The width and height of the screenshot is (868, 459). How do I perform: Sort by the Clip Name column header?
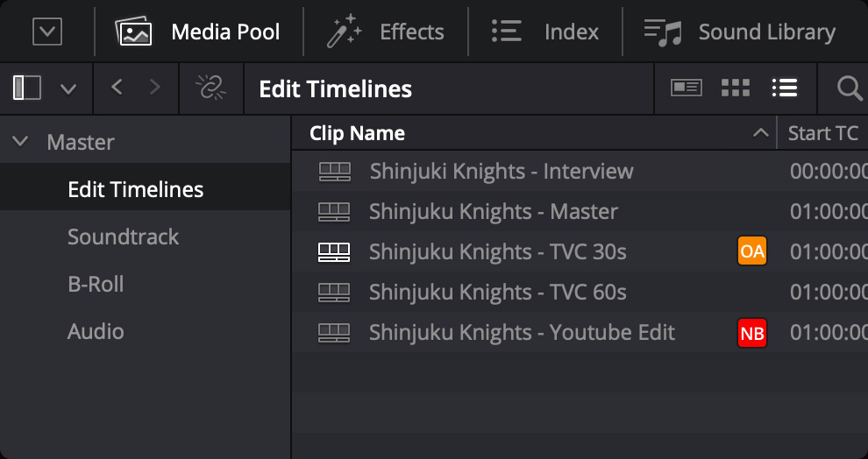click(358, 133)
